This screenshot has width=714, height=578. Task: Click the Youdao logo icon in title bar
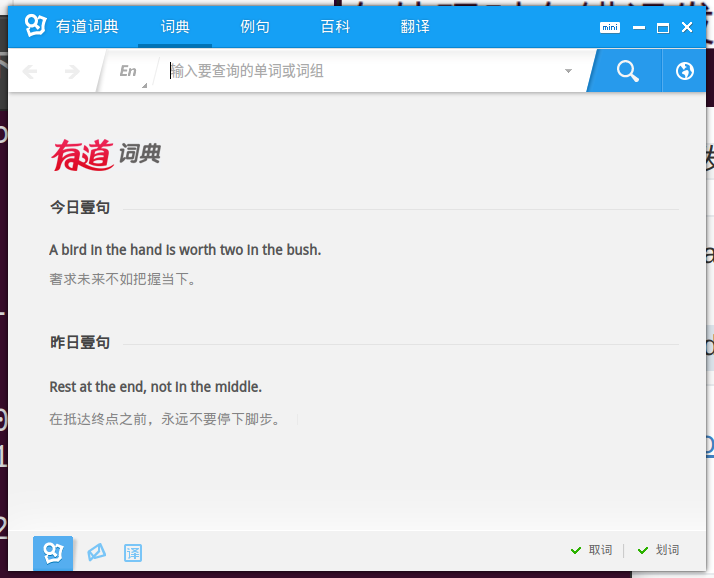[x=36, y=26]
